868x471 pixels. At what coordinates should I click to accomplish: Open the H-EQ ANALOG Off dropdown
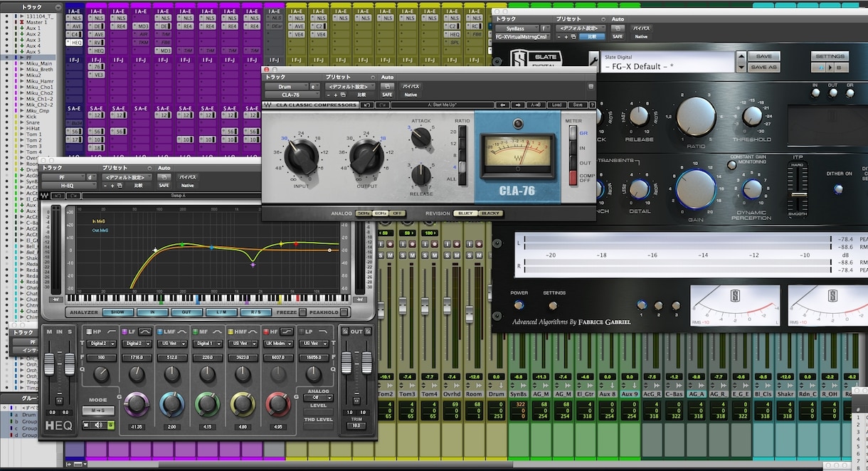(x=319, y=398)
